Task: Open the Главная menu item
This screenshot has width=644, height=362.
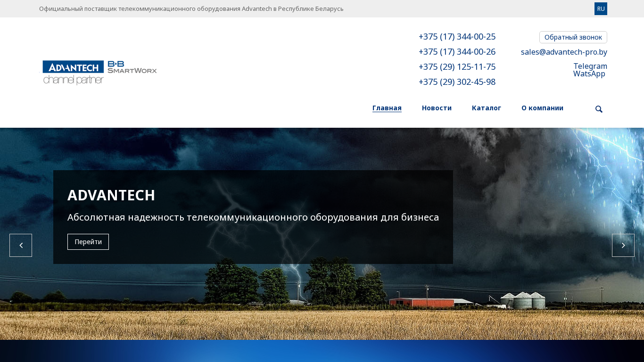Action: pos(387,108)
